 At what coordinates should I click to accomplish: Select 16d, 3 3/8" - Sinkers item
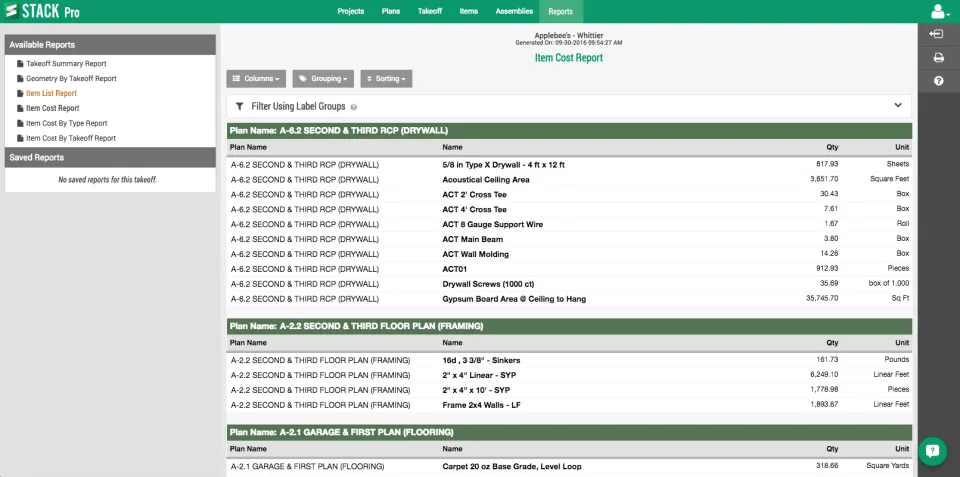tap(481, 361)
